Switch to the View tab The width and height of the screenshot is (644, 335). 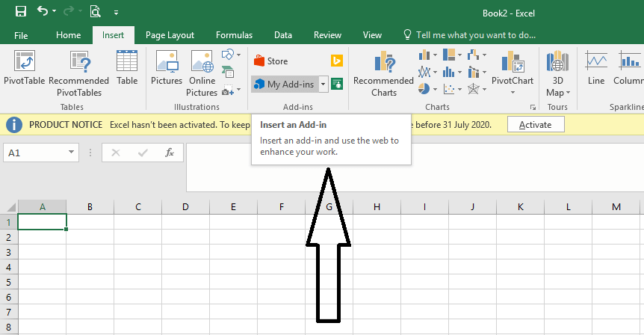(x=372, y=35)
